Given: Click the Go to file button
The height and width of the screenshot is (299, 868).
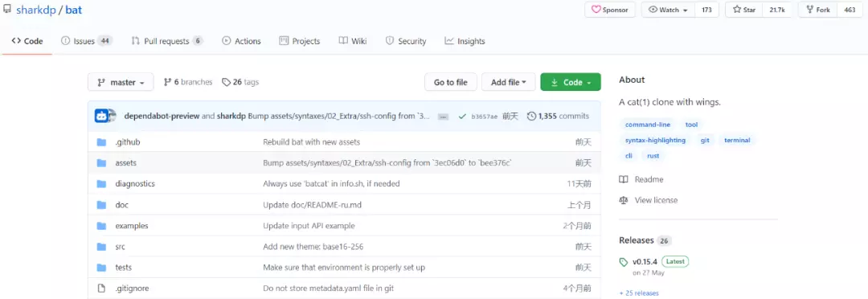Looking at the screenshot, I should (451, 82).
